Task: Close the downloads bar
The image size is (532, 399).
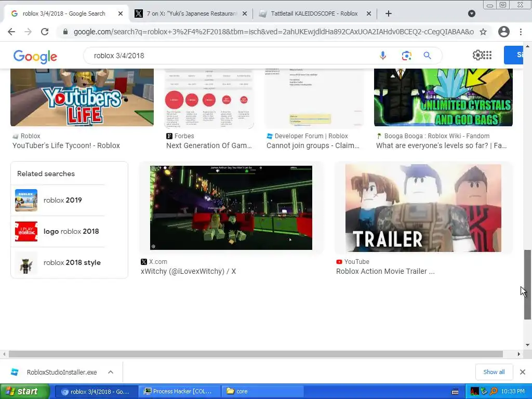Action: 523,372
